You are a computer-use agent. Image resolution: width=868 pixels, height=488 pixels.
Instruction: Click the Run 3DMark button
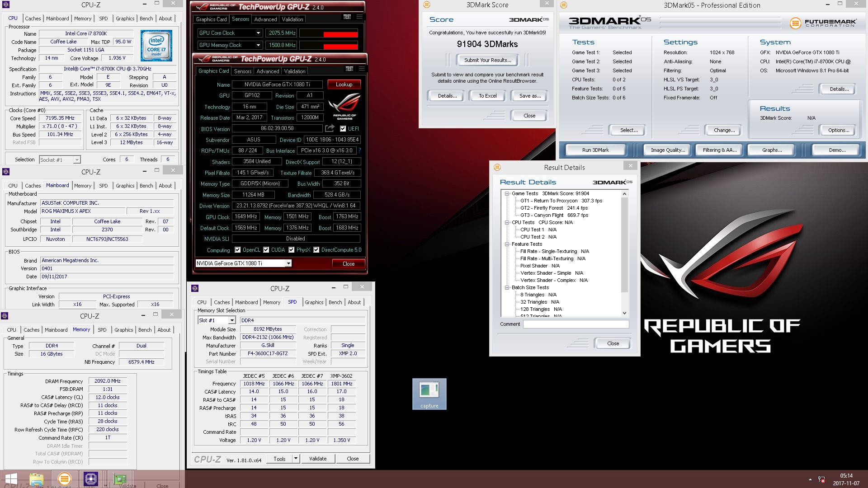tap(595, 150)
